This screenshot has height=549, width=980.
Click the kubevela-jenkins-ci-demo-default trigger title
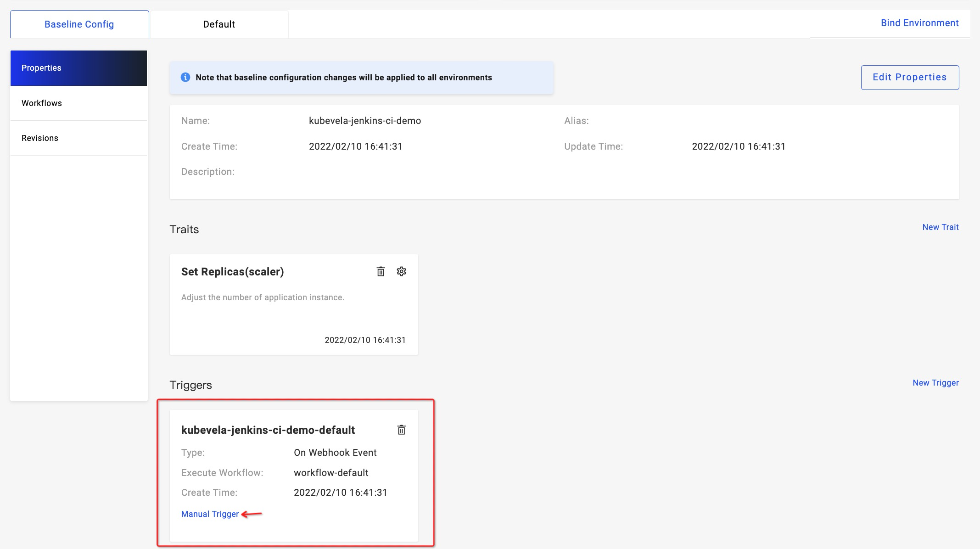click(x=268, y=430)
